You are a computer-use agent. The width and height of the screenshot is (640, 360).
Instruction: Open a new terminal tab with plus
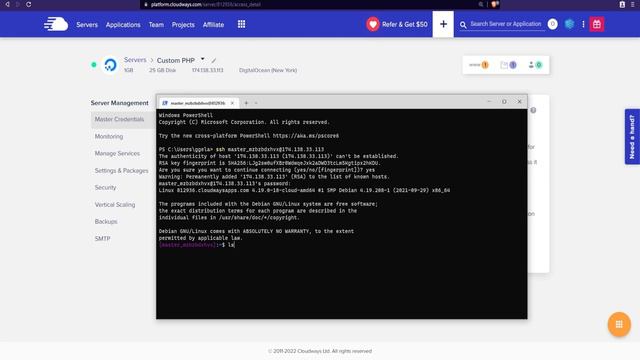click(x=246, y=103)
